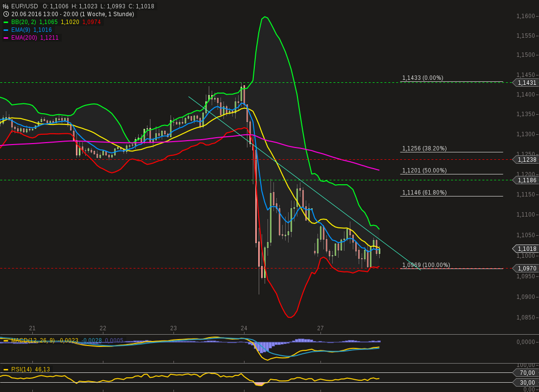The image size is (539, 392).
Task: Click the EMA(9) value 1,1016
Action: (43, 30)
